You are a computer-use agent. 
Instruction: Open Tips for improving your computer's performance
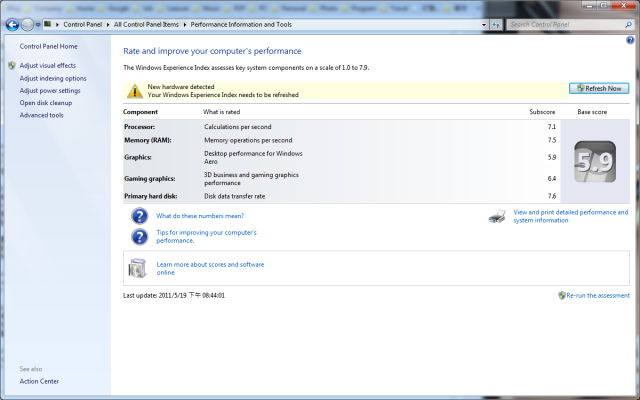207,236
